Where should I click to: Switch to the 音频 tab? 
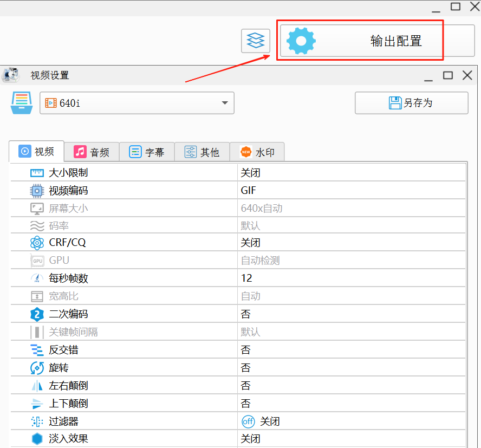(x=92, y=152)
